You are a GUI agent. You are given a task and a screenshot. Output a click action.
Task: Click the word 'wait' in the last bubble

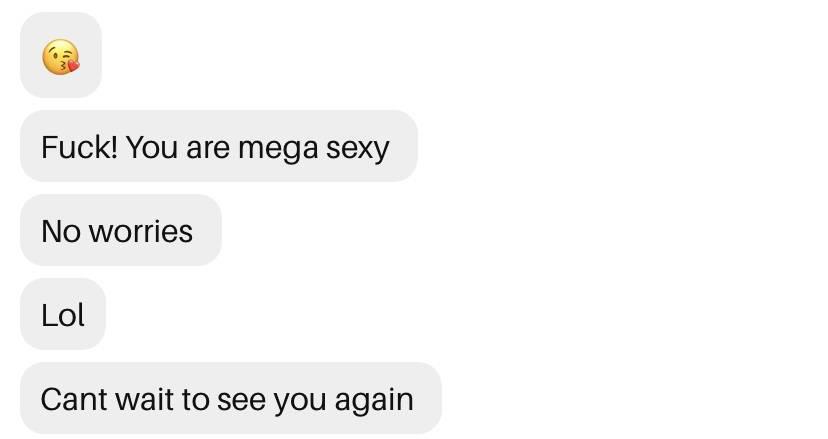tap(144, 399)
